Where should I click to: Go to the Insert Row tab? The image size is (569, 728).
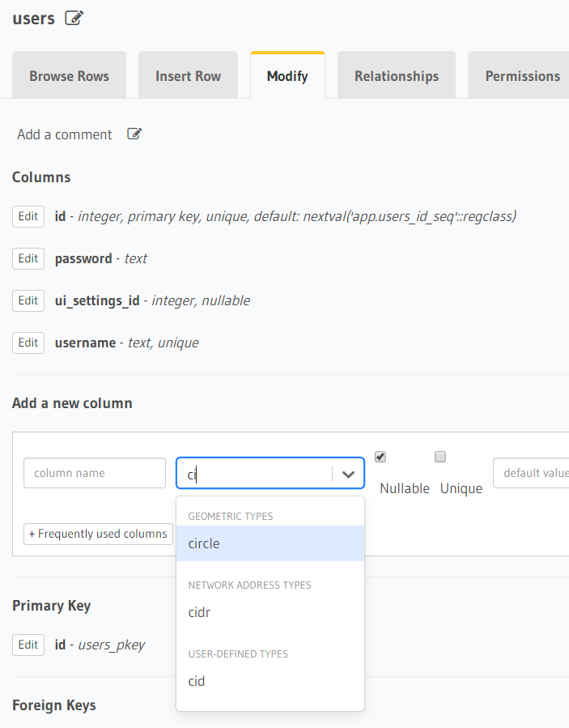188,75
